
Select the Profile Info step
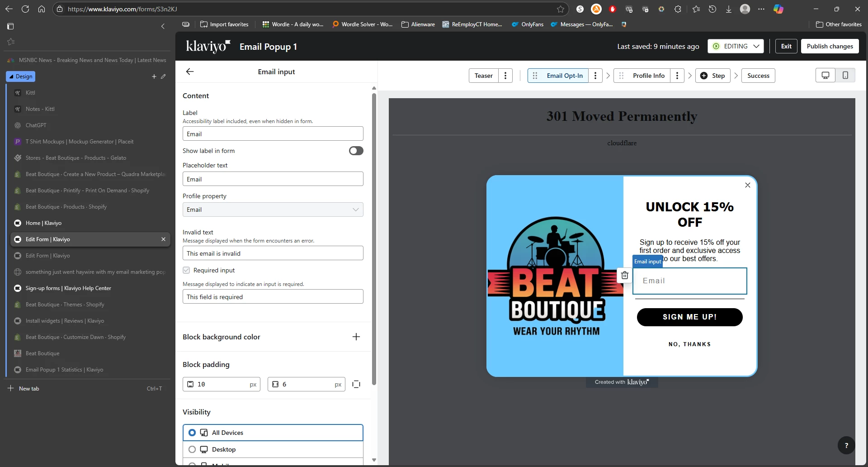(x=649, y=76)
